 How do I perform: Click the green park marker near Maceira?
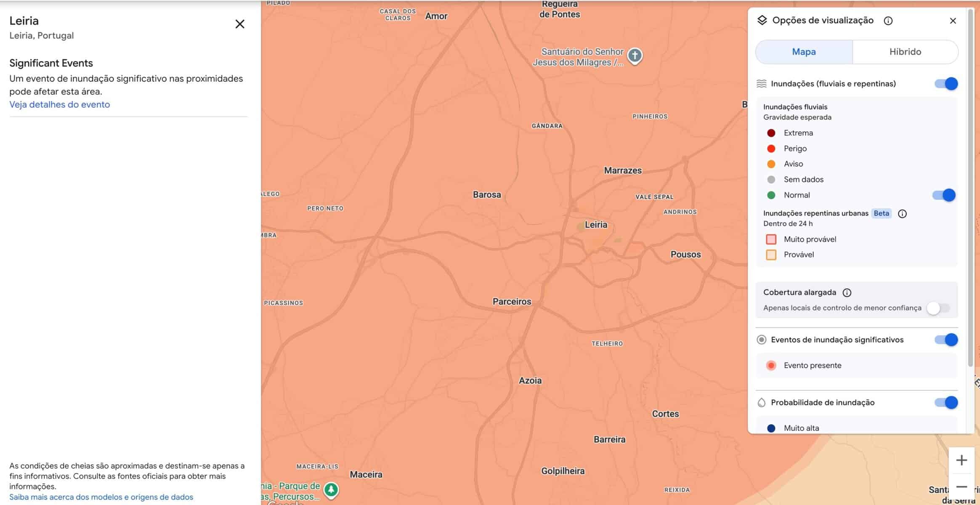pyautogui.click(x=331, y=489)
